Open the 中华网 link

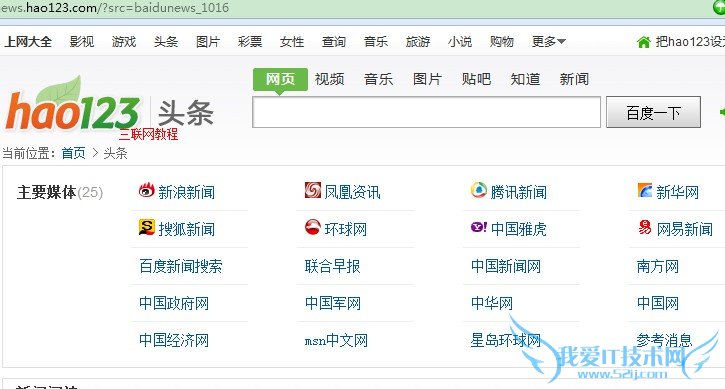[492, 303]
